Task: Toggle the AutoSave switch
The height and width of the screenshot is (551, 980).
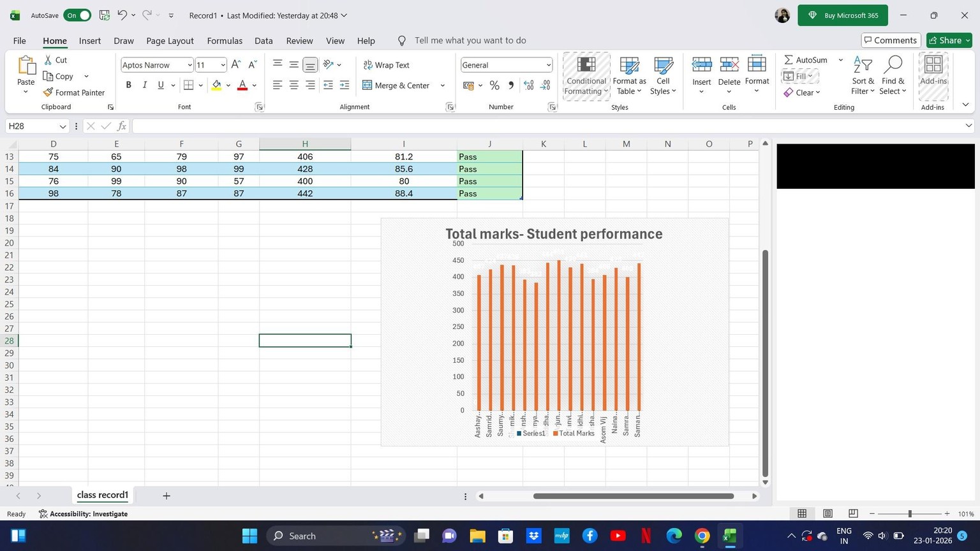Action: [77, 15]
